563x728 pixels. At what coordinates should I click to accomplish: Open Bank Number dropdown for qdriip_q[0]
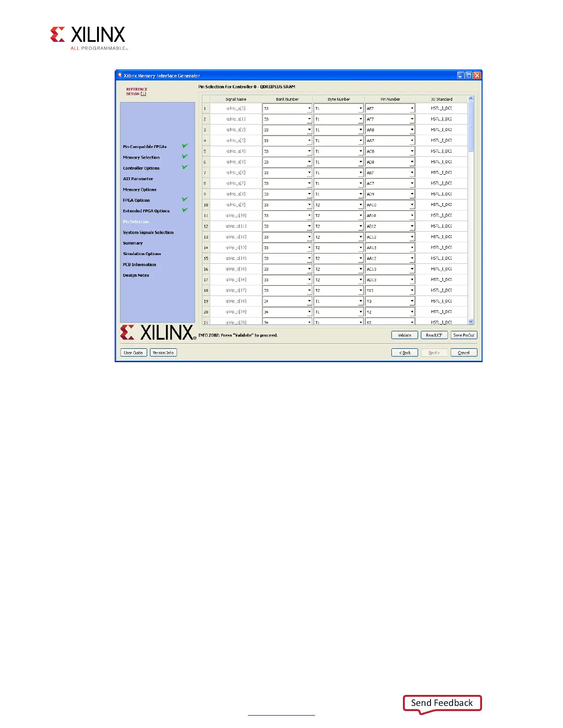(310, 108)
